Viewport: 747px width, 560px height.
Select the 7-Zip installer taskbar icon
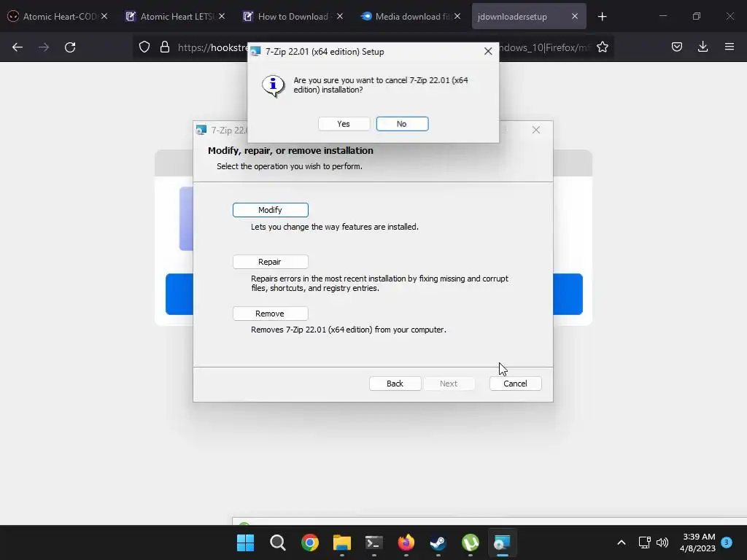pyautogui.click(x=502, y=542)
